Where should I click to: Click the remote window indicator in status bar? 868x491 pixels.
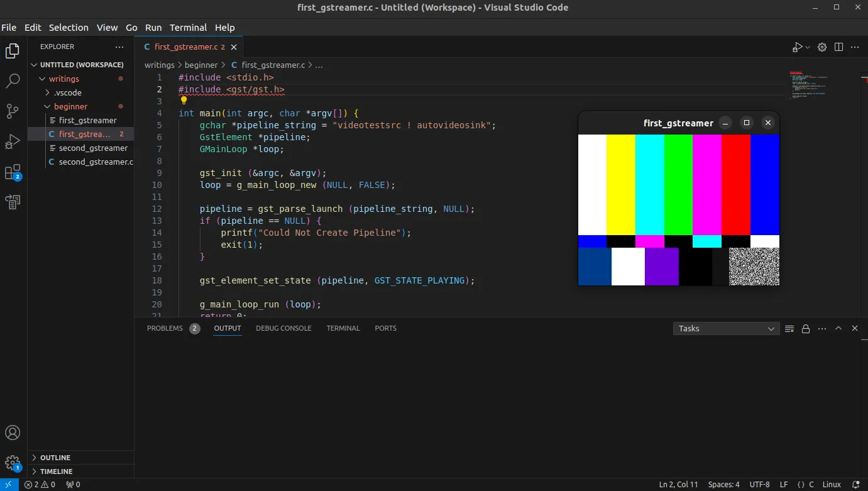[9, 485]
